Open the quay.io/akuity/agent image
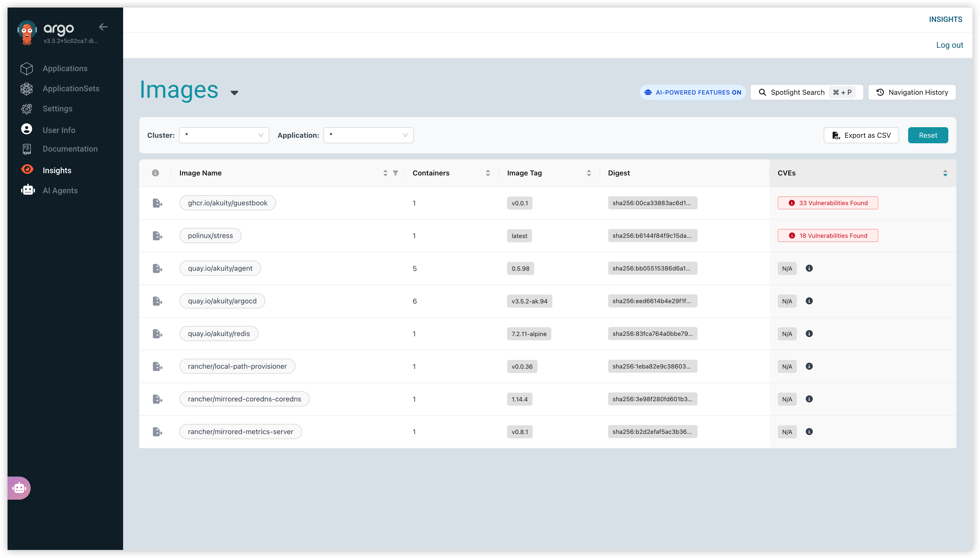 coord(220,268)
